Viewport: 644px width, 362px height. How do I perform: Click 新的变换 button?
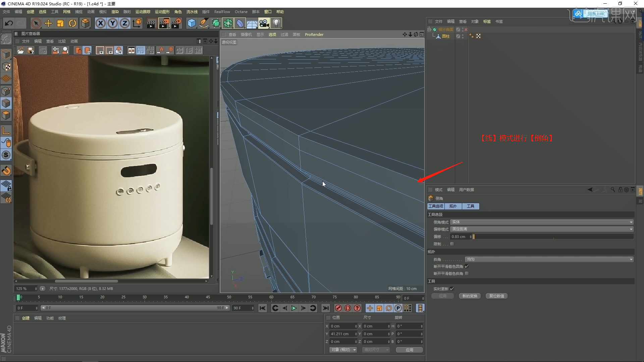[x=469, y=296]
